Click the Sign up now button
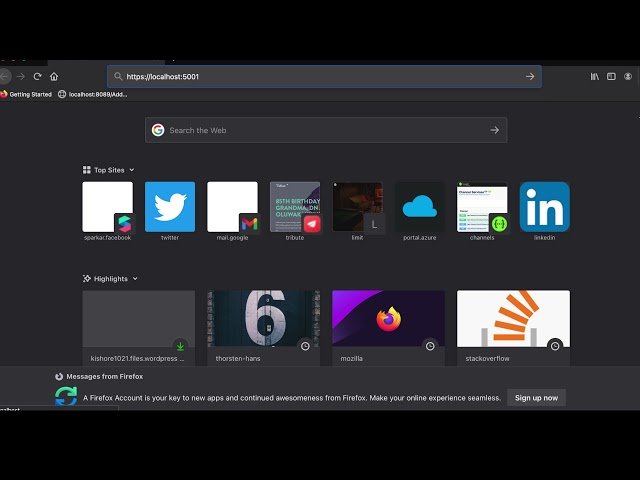 (536, 398)
